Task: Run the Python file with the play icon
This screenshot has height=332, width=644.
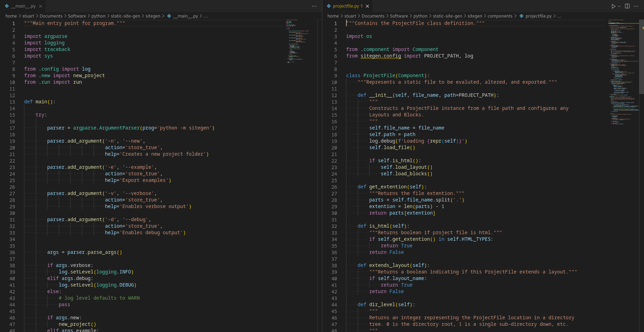Action: pos(613,6)
